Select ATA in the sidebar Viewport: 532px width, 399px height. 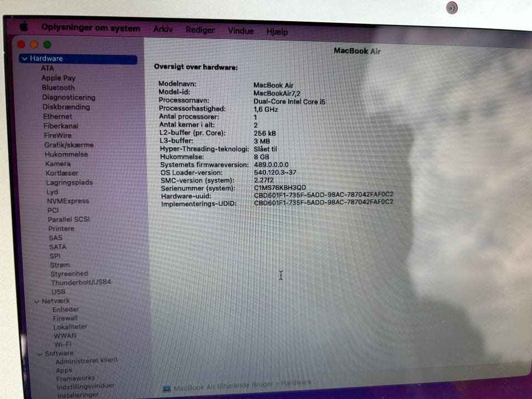tap(48, 68)
